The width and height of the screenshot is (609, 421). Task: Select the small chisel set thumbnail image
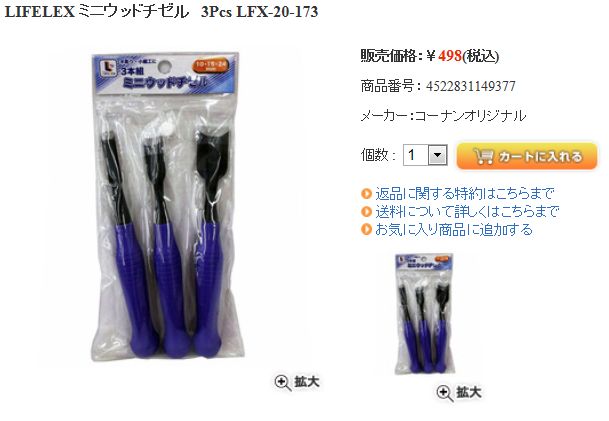point(424,314)
